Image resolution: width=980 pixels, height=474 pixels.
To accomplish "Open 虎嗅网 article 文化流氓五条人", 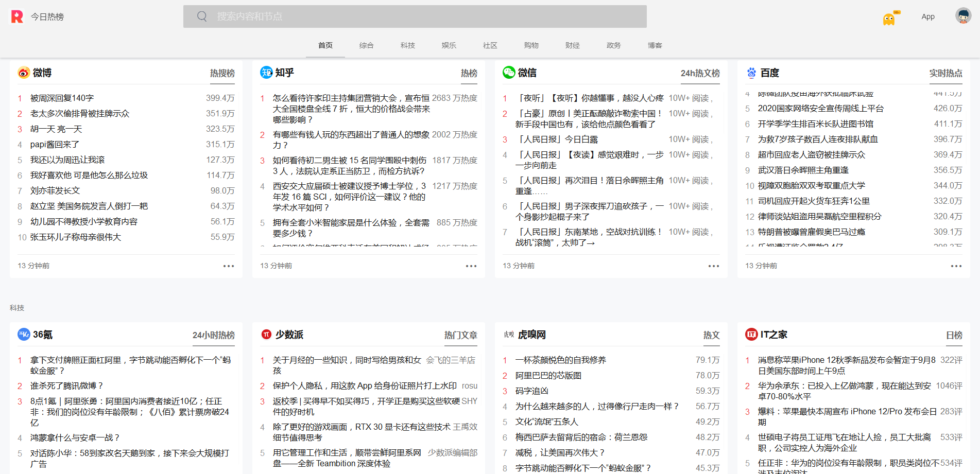I will point(547,422).
